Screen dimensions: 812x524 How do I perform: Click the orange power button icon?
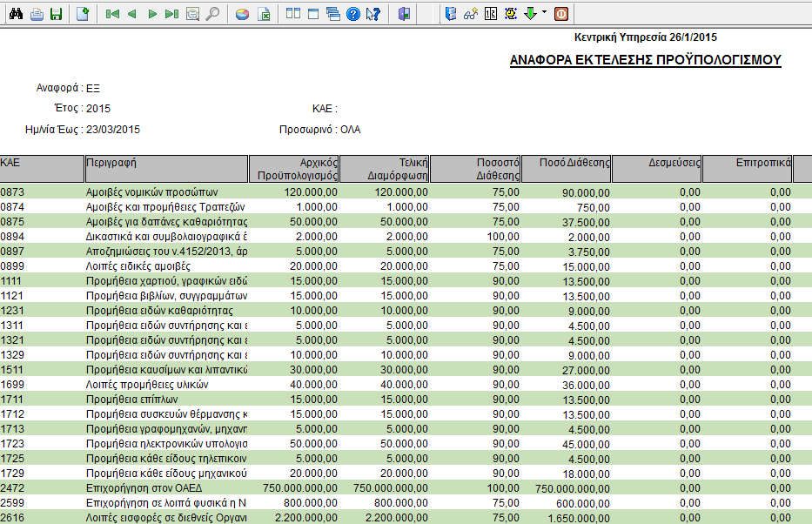click(561, 14)
